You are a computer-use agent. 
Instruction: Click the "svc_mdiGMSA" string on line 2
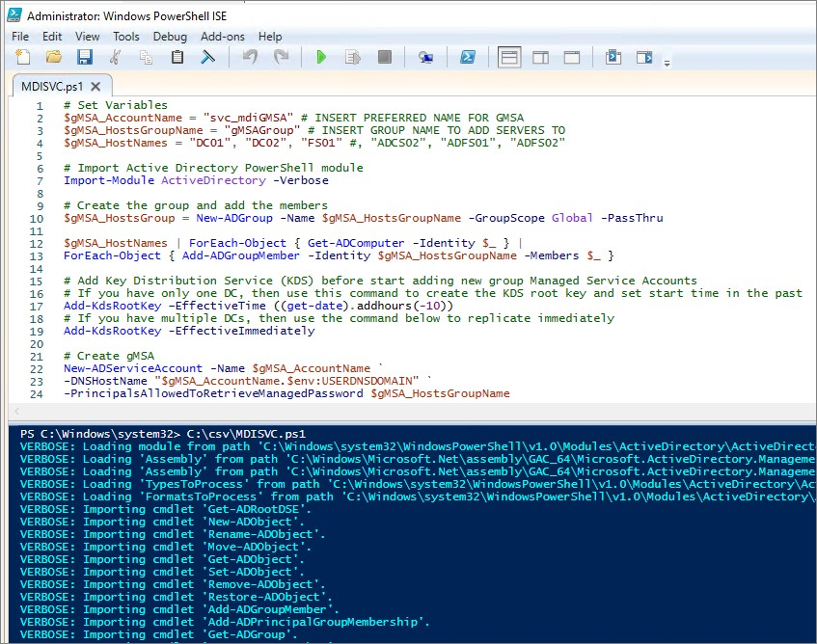pos(249,118)
